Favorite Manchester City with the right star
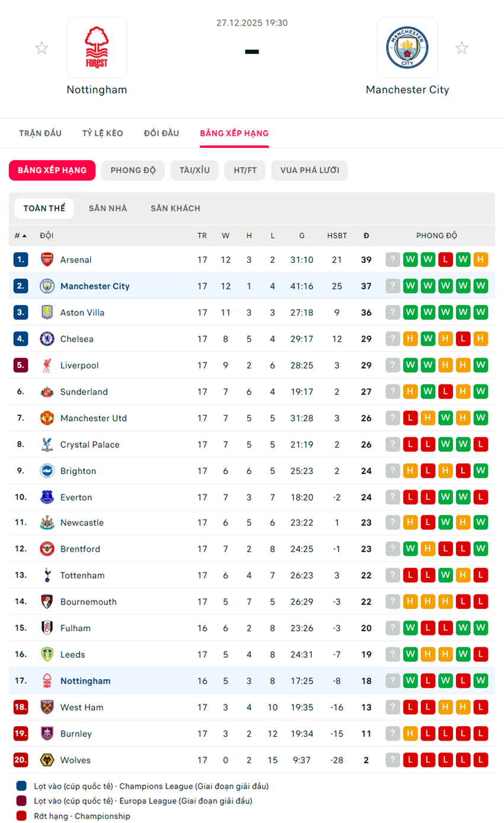The image size is (504, 823). click(462, 48)
